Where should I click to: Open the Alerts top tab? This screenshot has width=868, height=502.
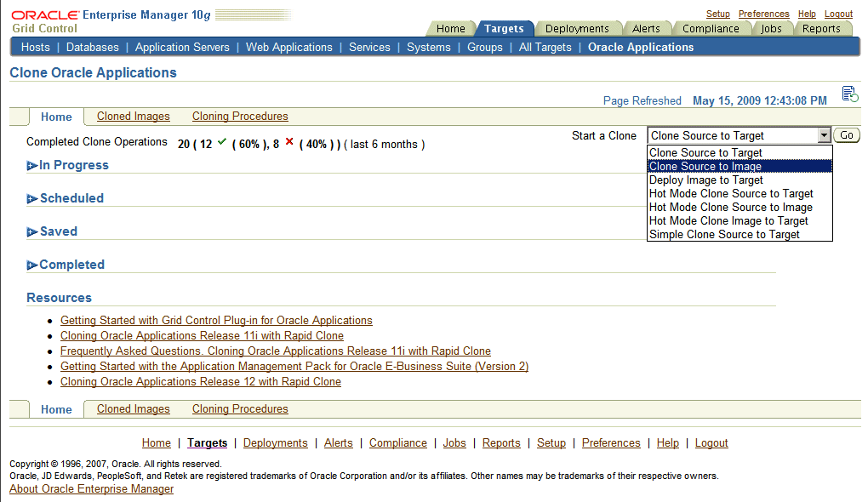(646, 29)
